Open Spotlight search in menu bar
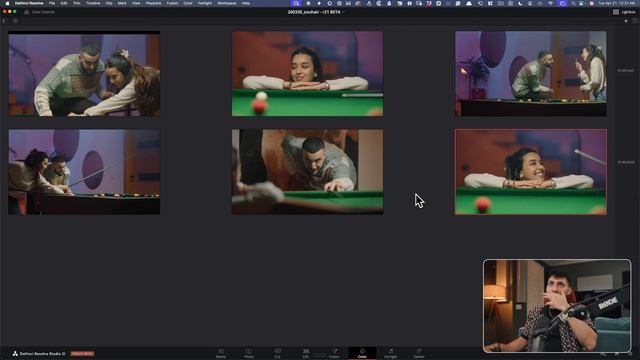The image size is (640, 360). click(x=573, y=3)
